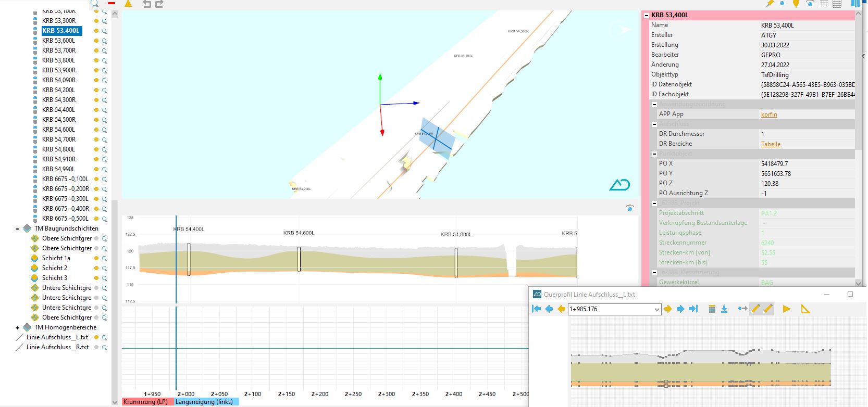Click the yellow lightbulb icon above properties
Screen dimensions: 868x407
click(x=796, y=4)
